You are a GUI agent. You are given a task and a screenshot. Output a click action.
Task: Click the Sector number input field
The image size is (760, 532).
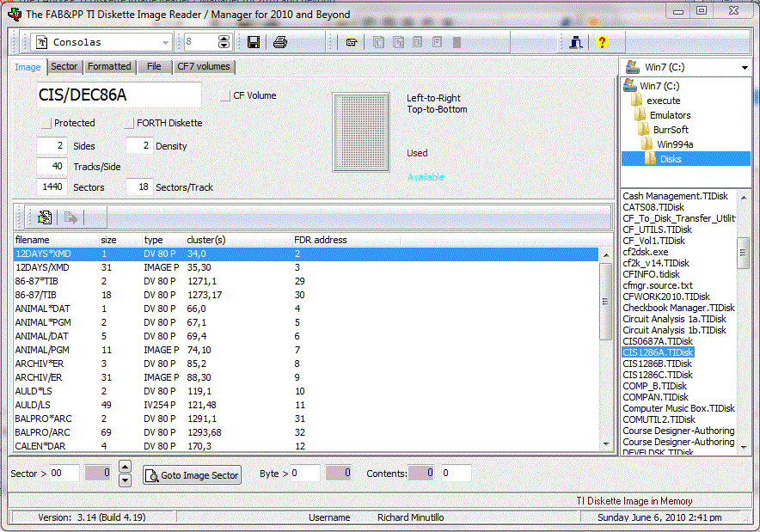[x=64, y=473]
